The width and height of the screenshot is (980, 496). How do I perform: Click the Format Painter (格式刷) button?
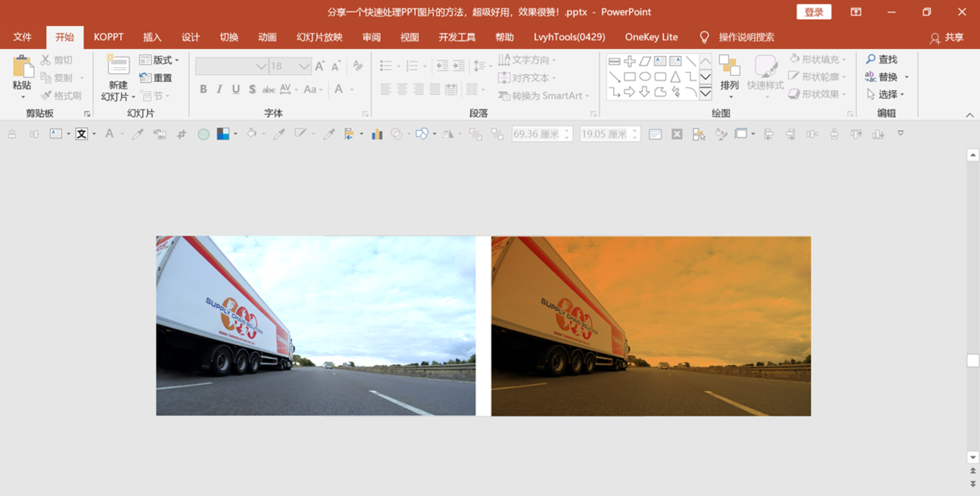tap(61, 96)
